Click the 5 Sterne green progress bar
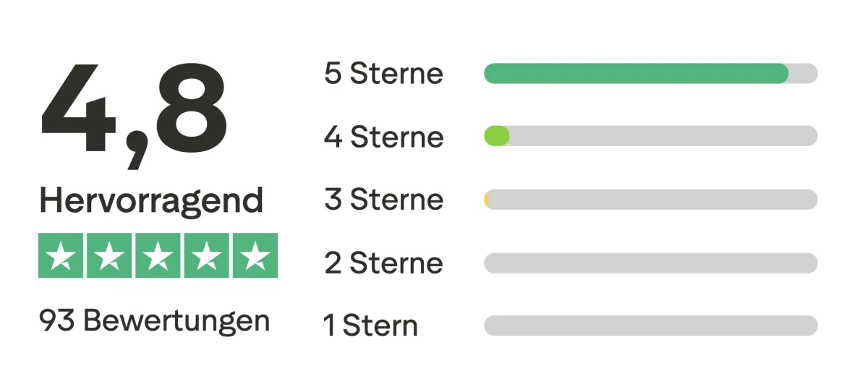Image resolution: width=868 pixels, height=382 pixels. coord(637,74)
